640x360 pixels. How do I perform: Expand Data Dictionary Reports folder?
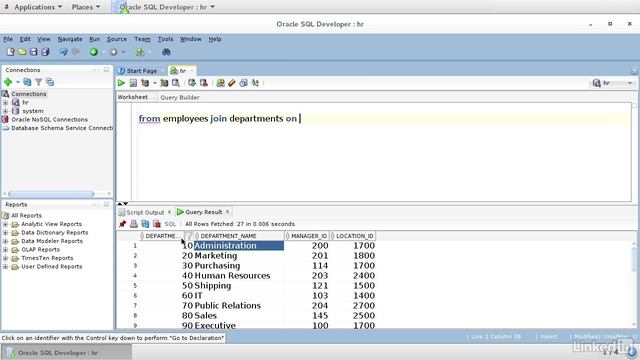point(5,233)
